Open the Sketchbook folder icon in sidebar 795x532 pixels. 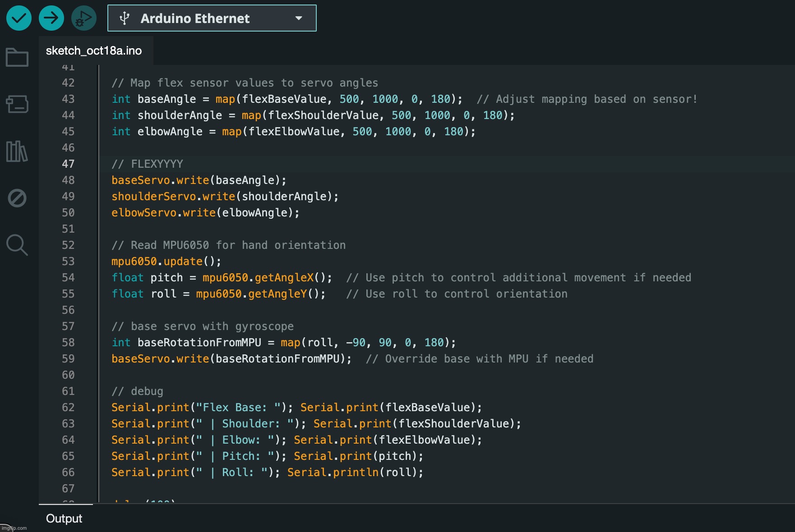[17, 57]
